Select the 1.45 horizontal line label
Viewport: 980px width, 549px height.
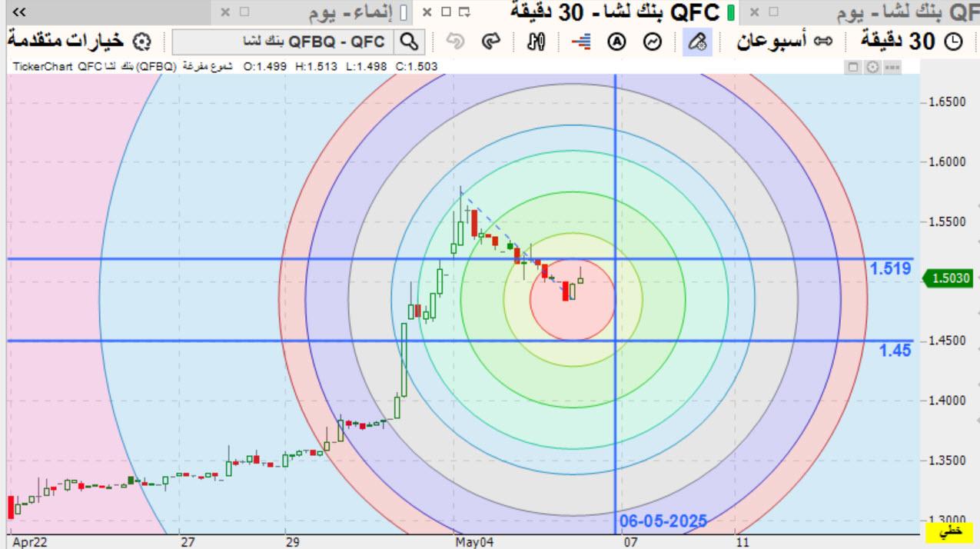[895, 351]
